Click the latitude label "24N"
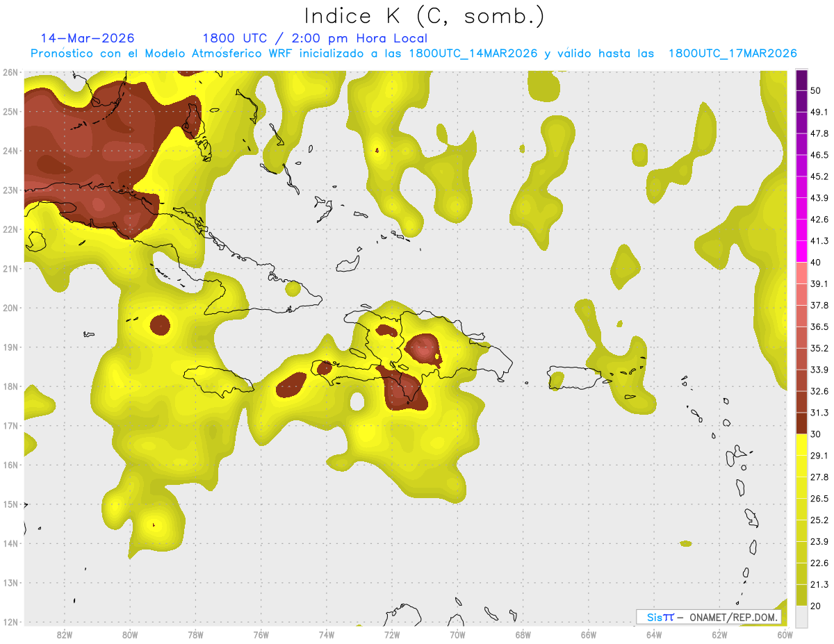834x644 pixels. [x=10, y=151]
